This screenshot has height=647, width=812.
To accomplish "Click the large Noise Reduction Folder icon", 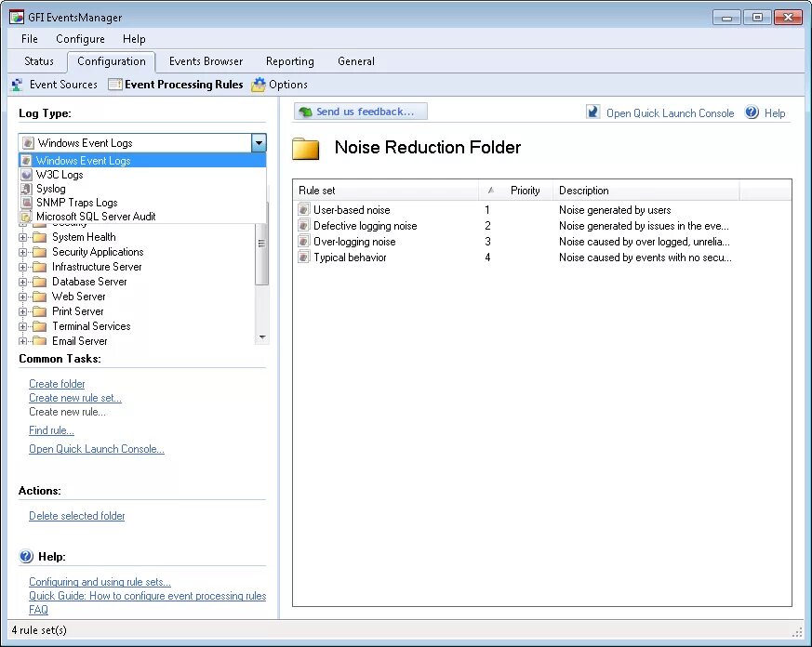I will [305, 149].
